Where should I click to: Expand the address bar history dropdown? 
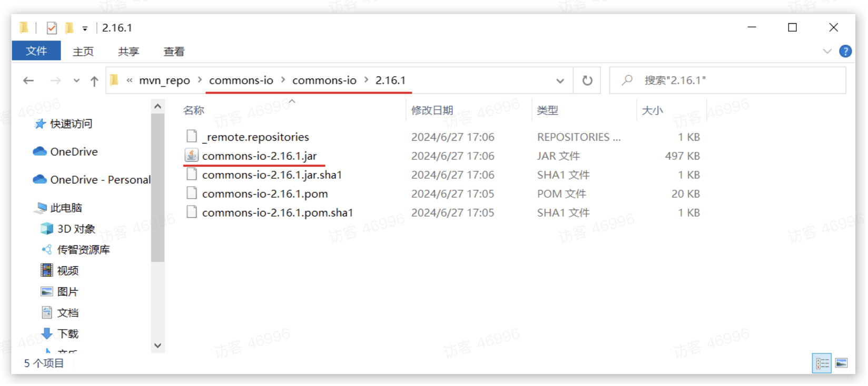tap(560, 81)
